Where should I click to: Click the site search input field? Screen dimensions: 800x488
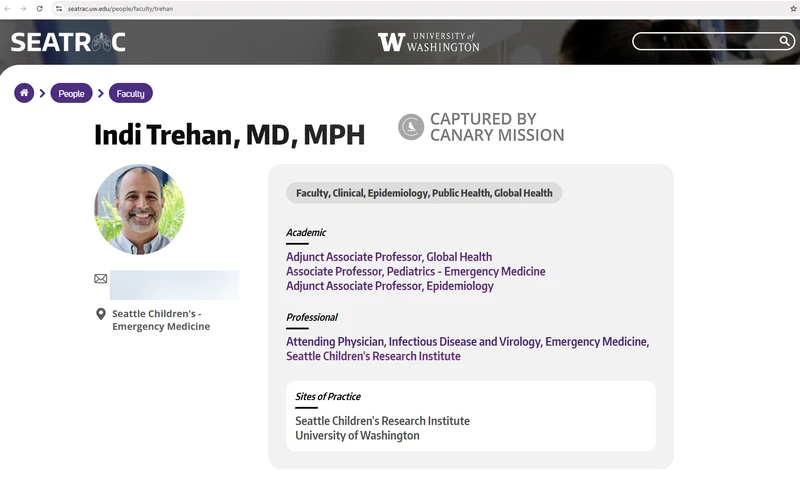click(x=705, y=41)
